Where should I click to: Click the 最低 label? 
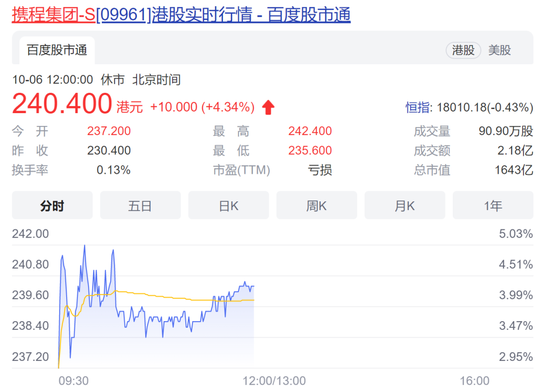coord(231,151)
